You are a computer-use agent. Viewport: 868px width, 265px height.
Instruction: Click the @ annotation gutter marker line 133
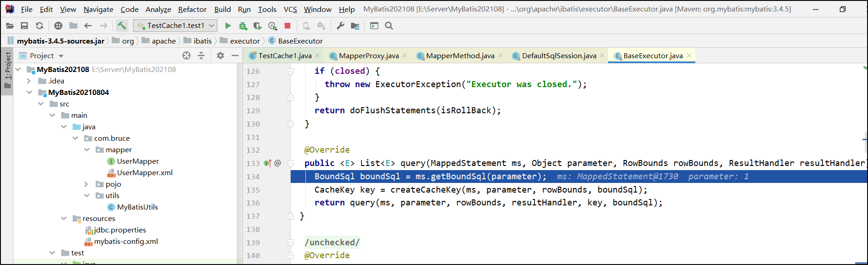[277, 163]
